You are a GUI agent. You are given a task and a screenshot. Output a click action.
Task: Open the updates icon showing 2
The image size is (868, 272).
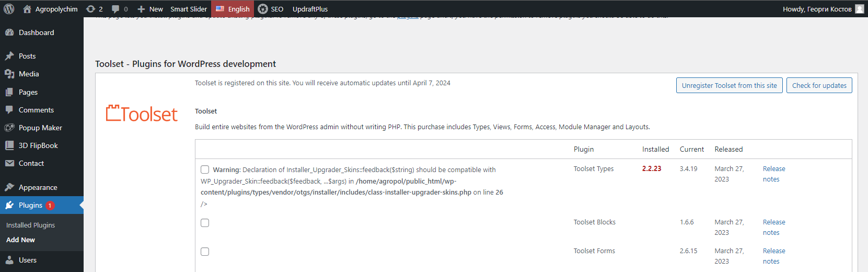coord(90,9)
